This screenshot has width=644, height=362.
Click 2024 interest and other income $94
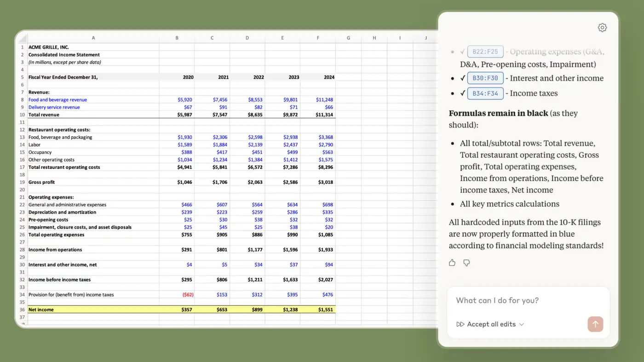pos(318,264)
